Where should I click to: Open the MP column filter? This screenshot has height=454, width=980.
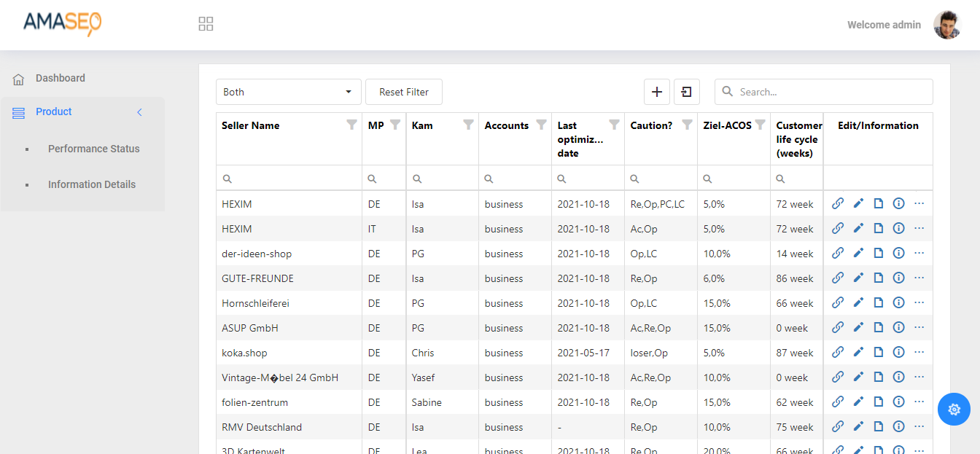coord(395,125)
